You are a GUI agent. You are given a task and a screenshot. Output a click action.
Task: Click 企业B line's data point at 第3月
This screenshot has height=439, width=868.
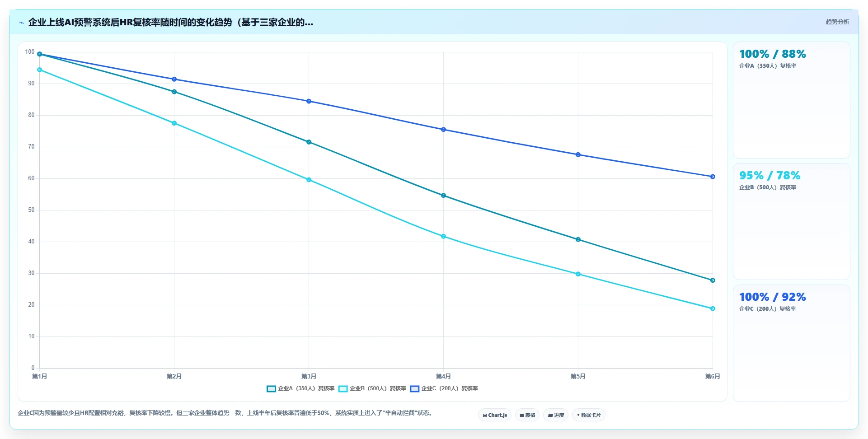coord(309,180)
